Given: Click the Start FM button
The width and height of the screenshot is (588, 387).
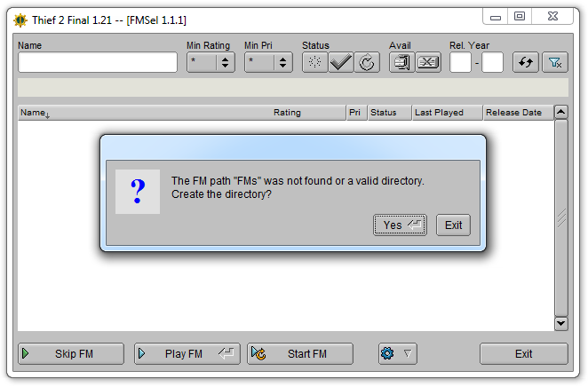Looking at the screenshot, I should click(x=300, y=353).
